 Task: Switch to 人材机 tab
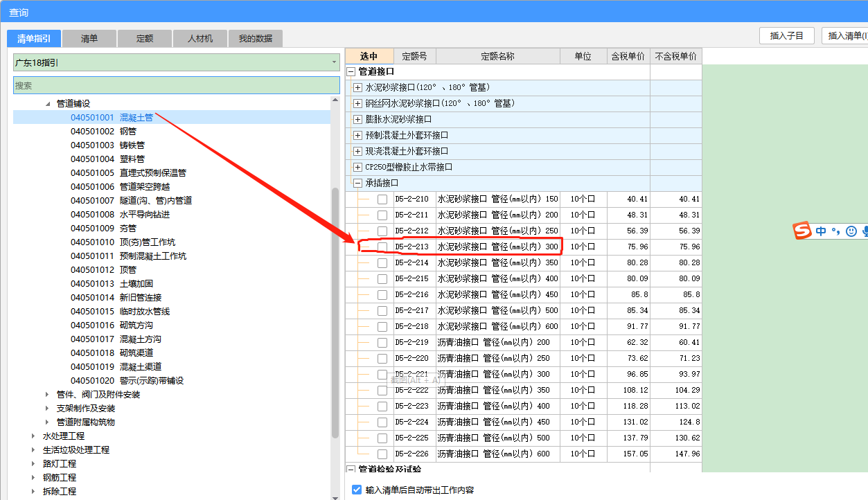[200, 39]
